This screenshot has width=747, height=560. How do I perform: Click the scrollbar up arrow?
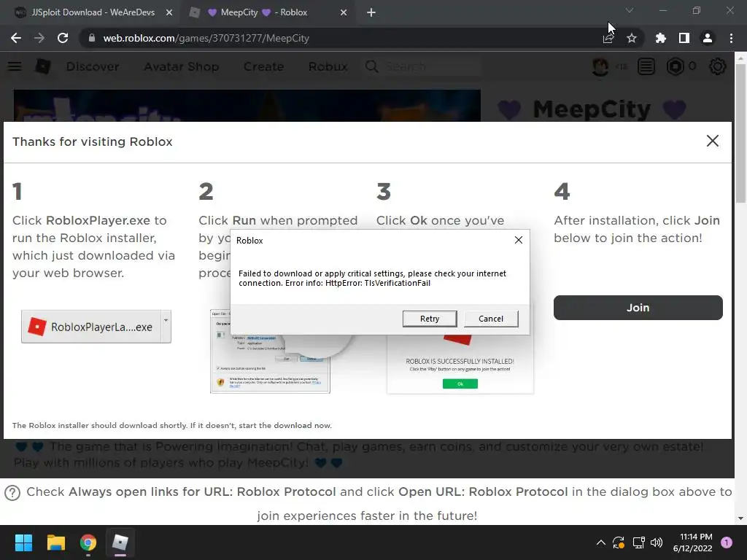pos(740,58)
